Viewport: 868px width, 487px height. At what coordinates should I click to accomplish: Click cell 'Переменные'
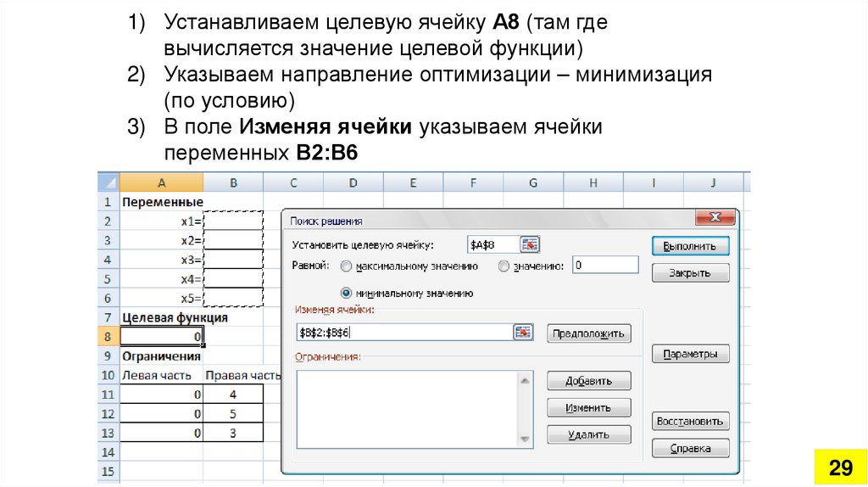coord(161,202)
